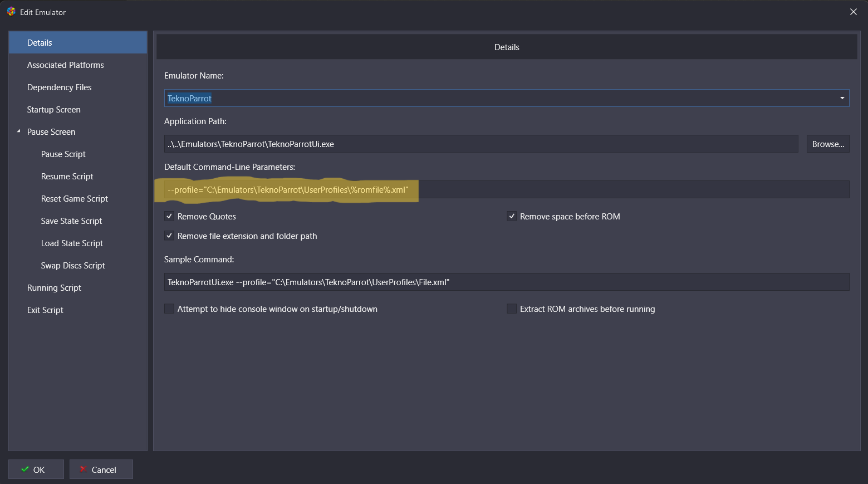
Task: Click the Details header text in panel
Action: pos(507,47)
